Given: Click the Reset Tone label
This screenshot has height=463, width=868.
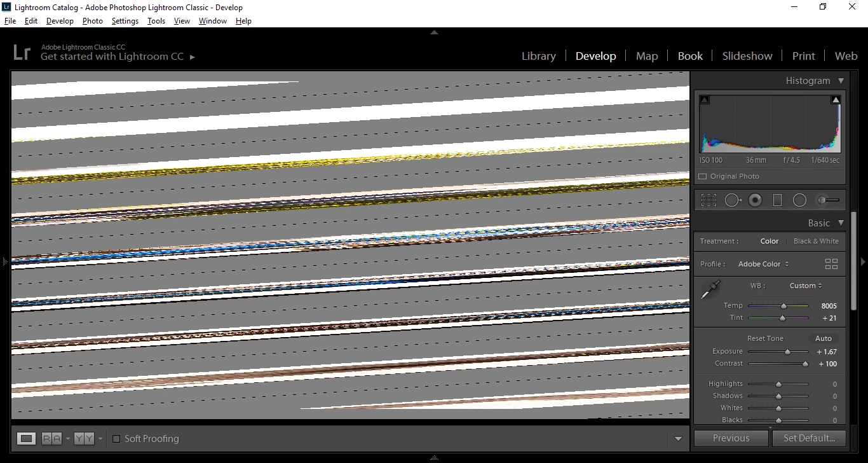Looking at the screenshot, I should point(765,338).
